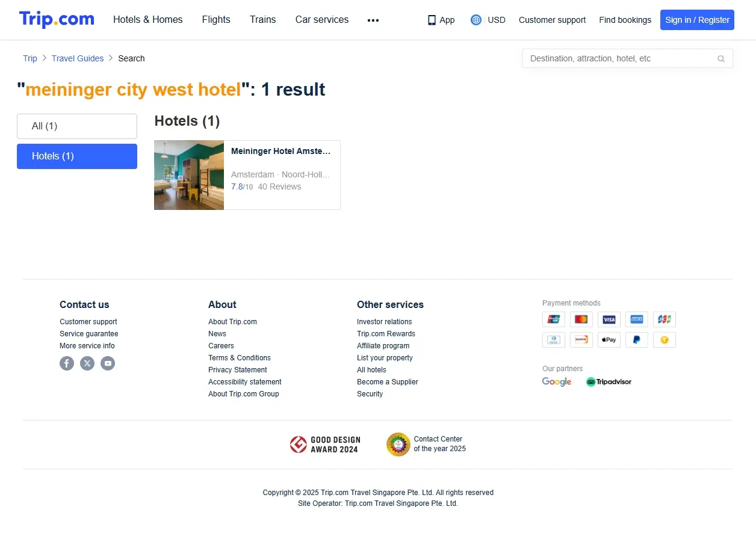Screen dimensions: 756x554
Task: Click Customer support in the header
Action: (552, 20)
